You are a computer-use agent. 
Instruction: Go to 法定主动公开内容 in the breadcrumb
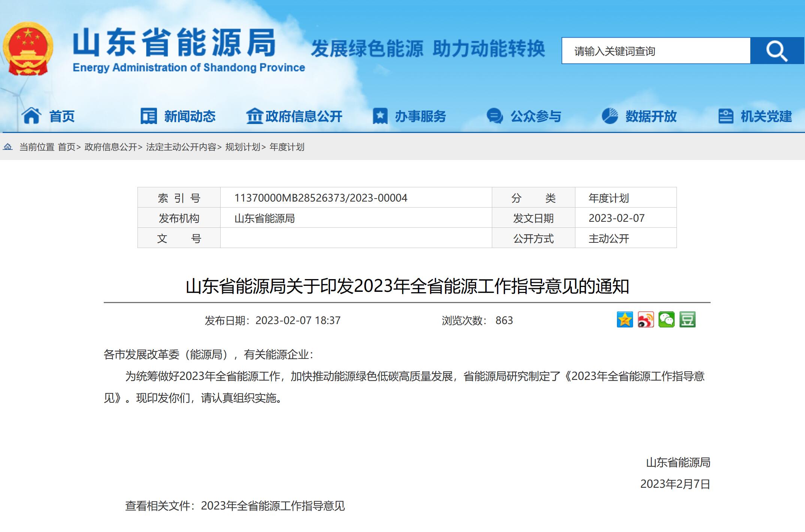181,147
